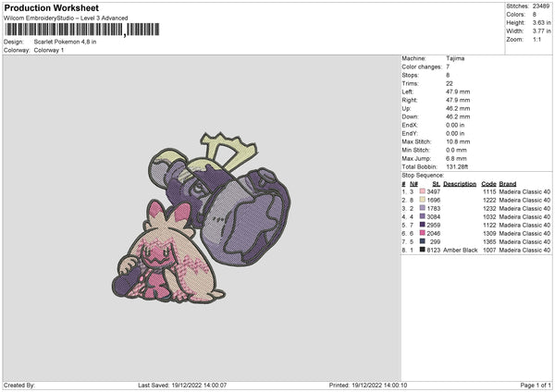Select the cream swatch for thread 1696
The image size is (555, 392).
[x=422, y=200]
